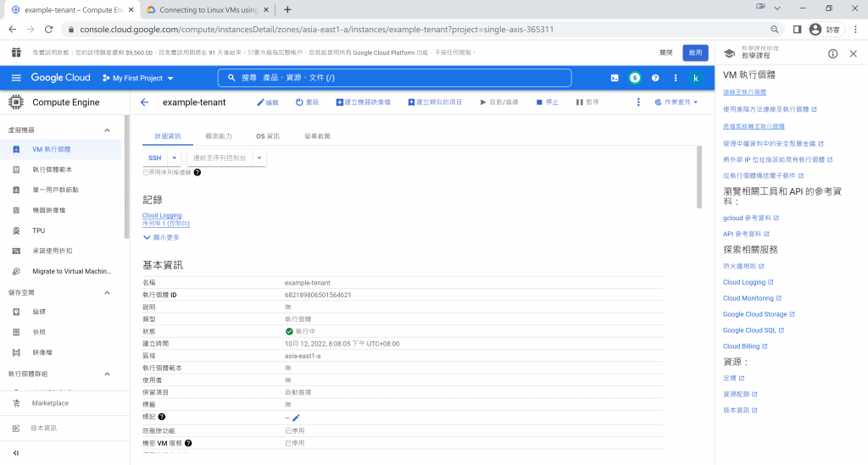868x465 pixels.
Task: Open Disks in storage section
Action: coord(61,312)
